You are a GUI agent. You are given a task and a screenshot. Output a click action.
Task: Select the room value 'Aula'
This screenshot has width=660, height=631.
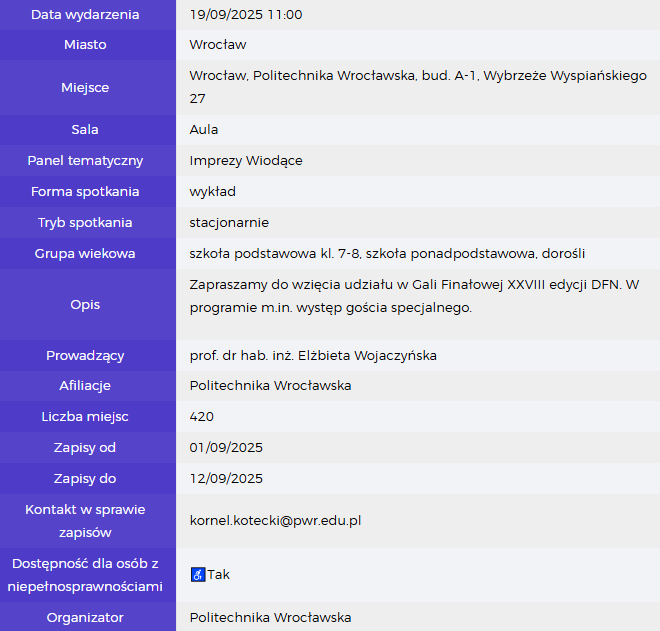point(204,130)
